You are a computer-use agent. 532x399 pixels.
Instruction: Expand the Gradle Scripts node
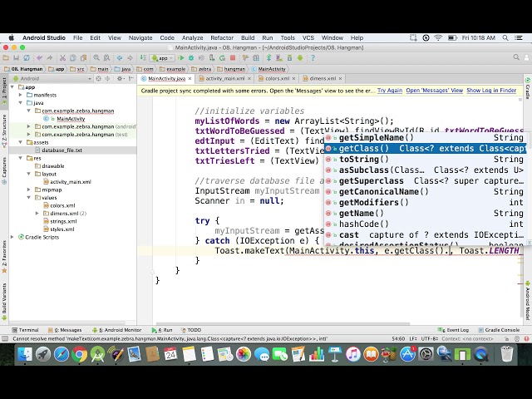(12, 237)
